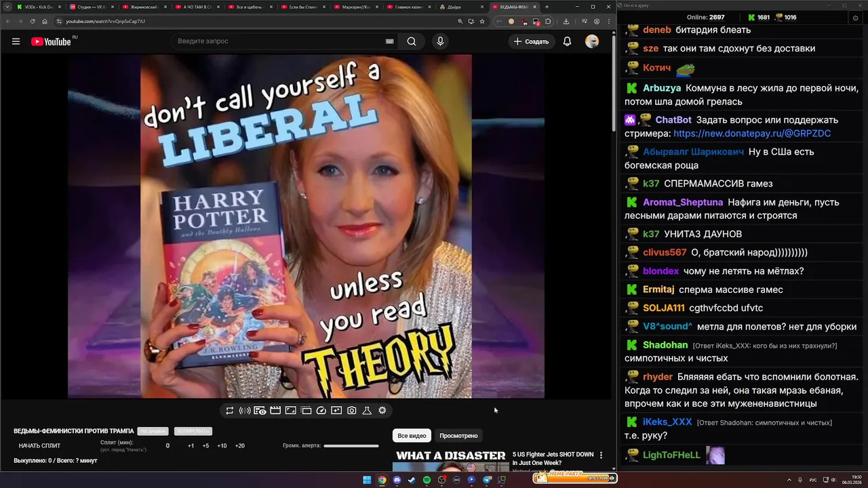Screen dimensions: 868x488
Task: Switch to the "Студия — VK" tab
Action: (x=91, y=7)
